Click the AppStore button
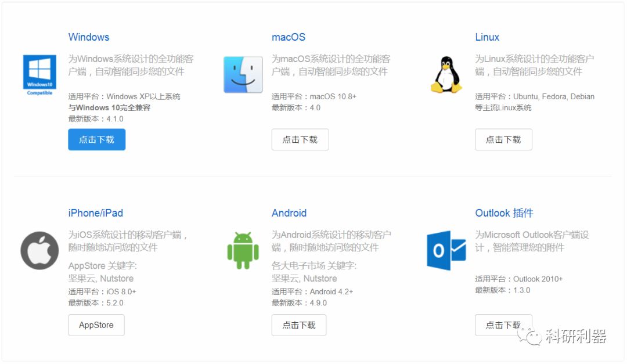Image resolution: width=627 pixels, height=364 pixels. pyautogui.click(x=96, y=325)
